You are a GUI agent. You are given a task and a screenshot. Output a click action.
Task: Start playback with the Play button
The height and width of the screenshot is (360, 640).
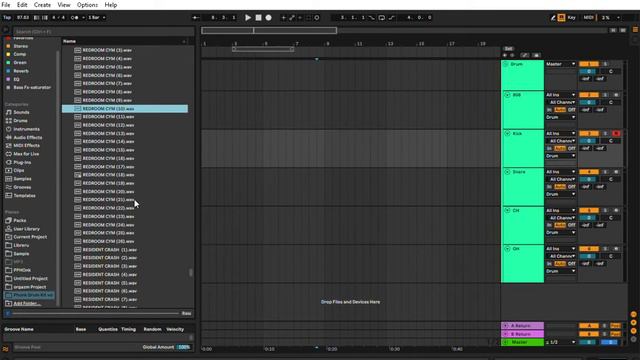[248, 18]
